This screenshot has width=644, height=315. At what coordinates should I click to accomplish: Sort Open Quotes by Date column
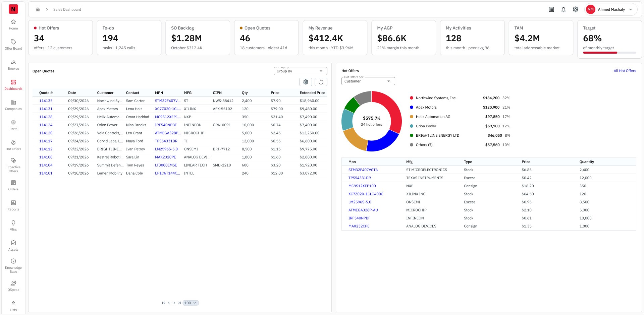pyautogui.click(x=72, y=93)
